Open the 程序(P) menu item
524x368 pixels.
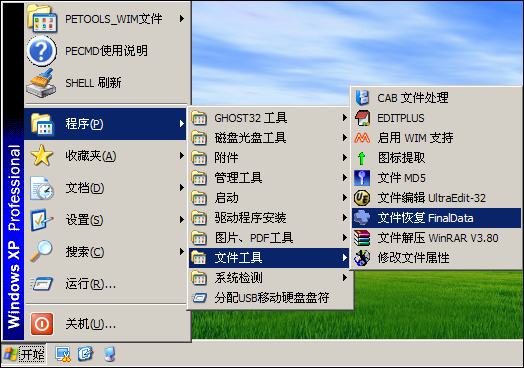pos(105,124)
